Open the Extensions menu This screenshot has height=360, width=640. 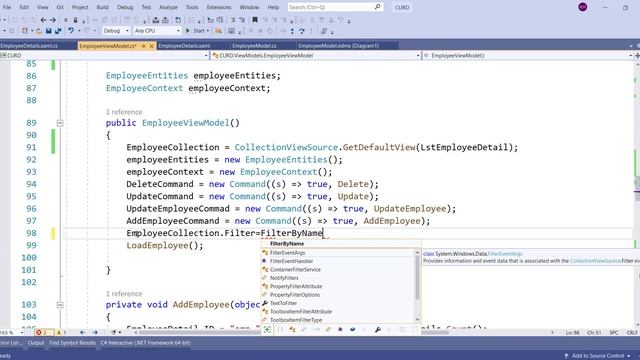tap(219, 7)
